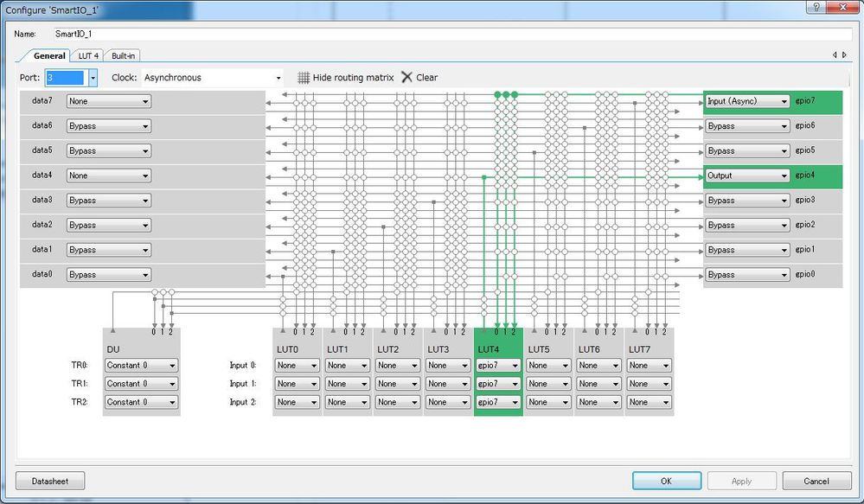This screenshot has width=864, height=504.
Task: Switch to the Built-in tab
Action: click(x=122, y=54)
